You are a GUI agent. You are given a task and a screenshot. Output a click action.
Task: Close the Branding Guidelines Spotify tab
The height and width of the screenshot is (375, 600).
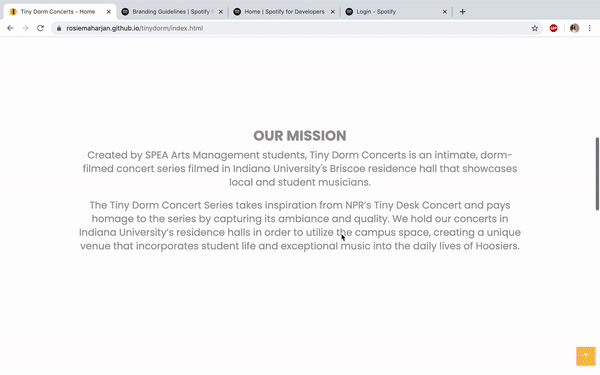221,12
